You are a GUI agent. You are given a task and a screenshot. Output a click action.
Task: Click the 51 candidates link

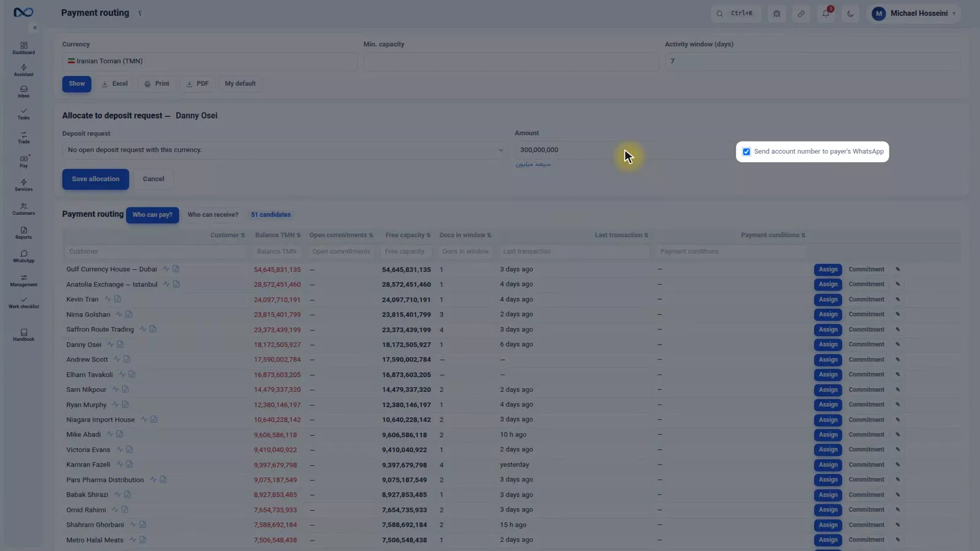pyautogui.click(x=271, y=215)
